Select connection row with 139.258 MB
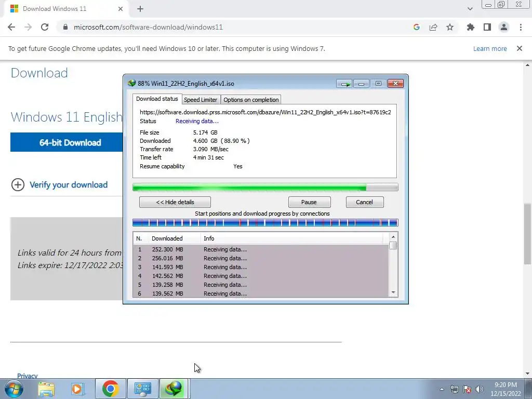The image size is (532, 399). tap(261, 285)
